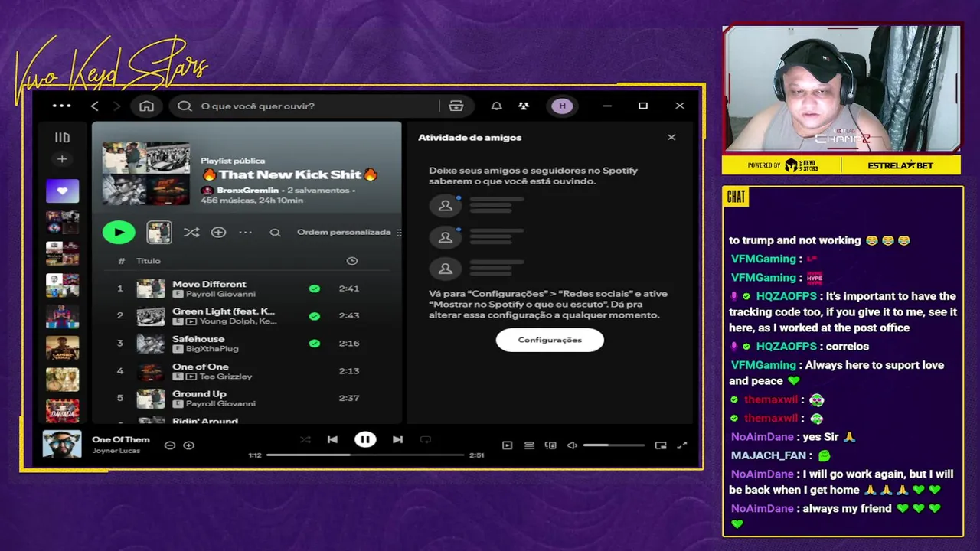Click the minus circle next to One Of Them
980x551 pixels.
click(170, 445)
